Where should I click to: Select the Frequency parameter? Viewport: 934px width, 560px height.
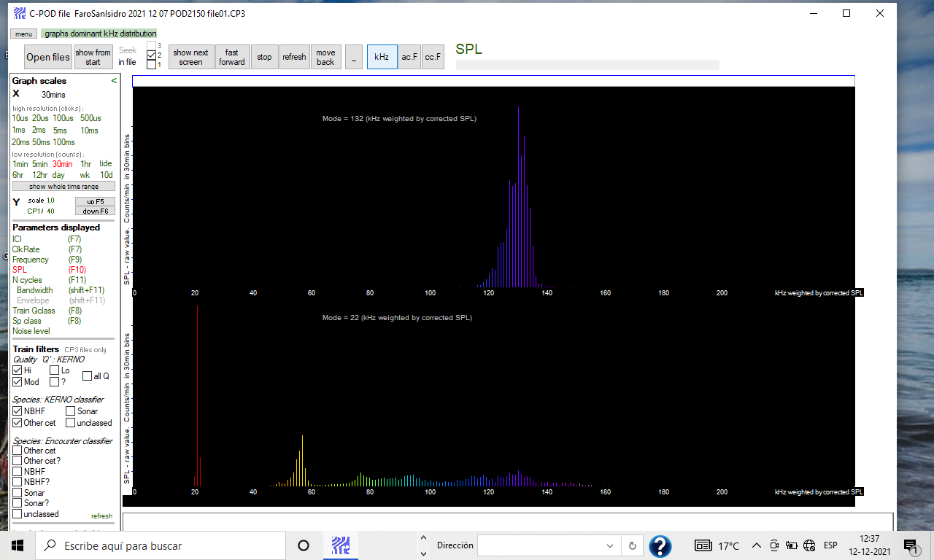(31, 260)
